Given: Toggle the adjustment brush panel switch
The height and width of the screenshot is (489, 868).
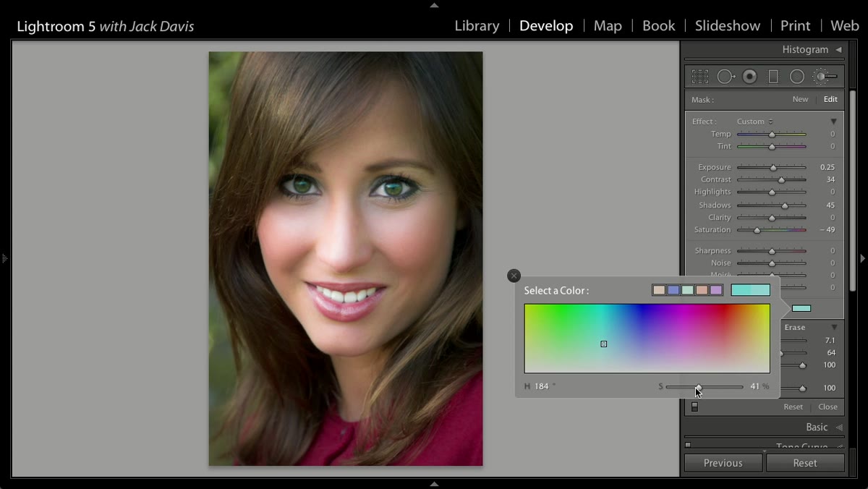Looking at the screenshot, I should (694, 407).
